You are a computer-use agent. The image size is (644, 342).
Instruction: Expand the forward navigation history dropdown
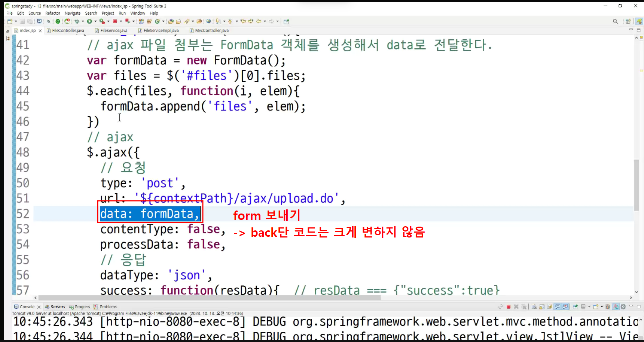[278, 21]
